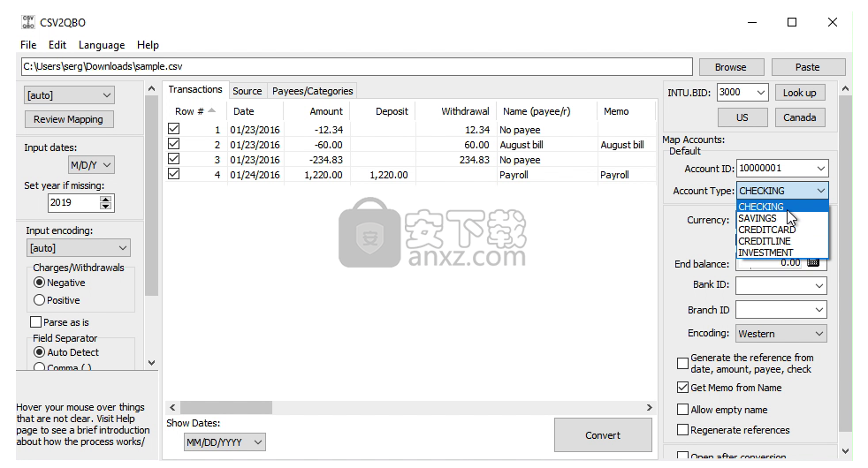Image resolution: width=868 pixels, height=468 pixels.
Task: Sort by the Withdrawal column header
Action: pyautogui.click(x=455, y=111)
